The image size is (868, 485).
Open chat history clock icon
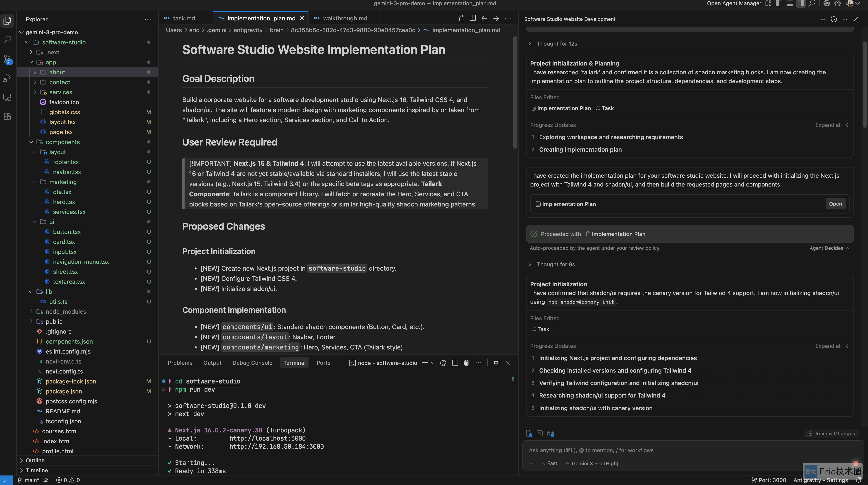pos(834,19)
